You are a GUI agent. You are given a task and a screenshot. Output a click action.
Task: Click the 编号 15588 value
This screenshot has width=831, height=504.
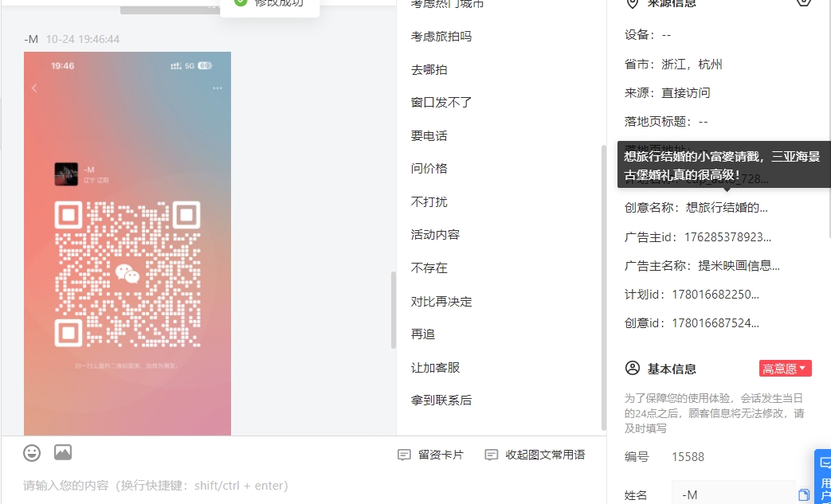pyautogui.click(x=688, y=457)
